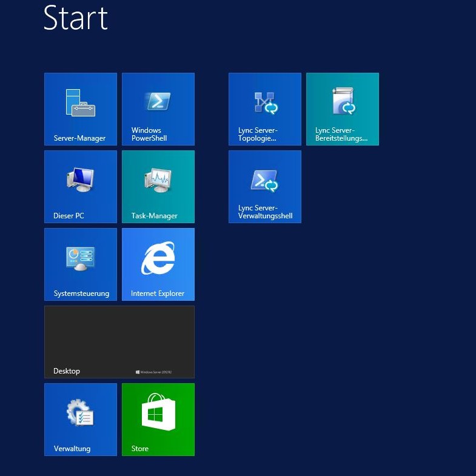Launch Internet Explorer tile
Viewport: 476px width, 476px height.
(x=158, y=264)
